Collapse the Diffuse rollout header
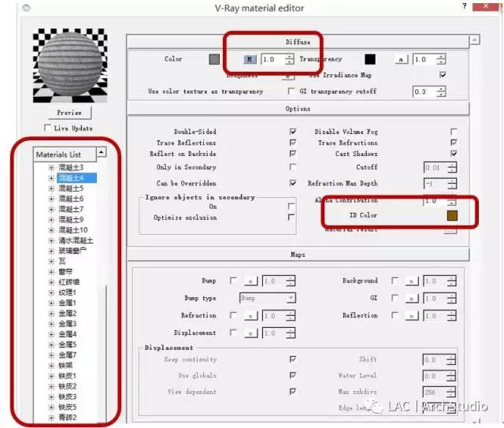 298,42
